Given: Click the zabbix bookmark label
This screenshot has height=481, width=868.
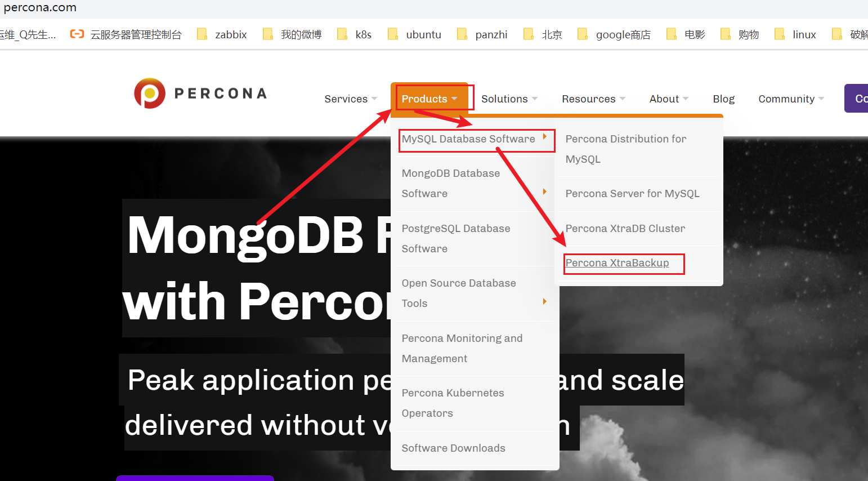Looking at the screenshot, I should click(x=231, y=34).
